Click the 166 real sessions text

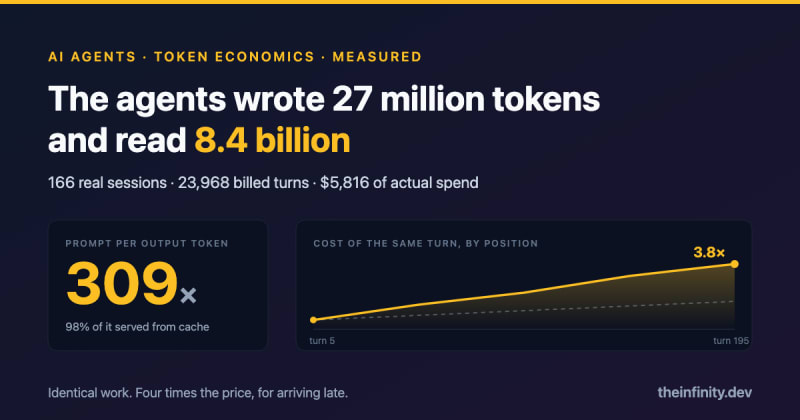[107, 183]
